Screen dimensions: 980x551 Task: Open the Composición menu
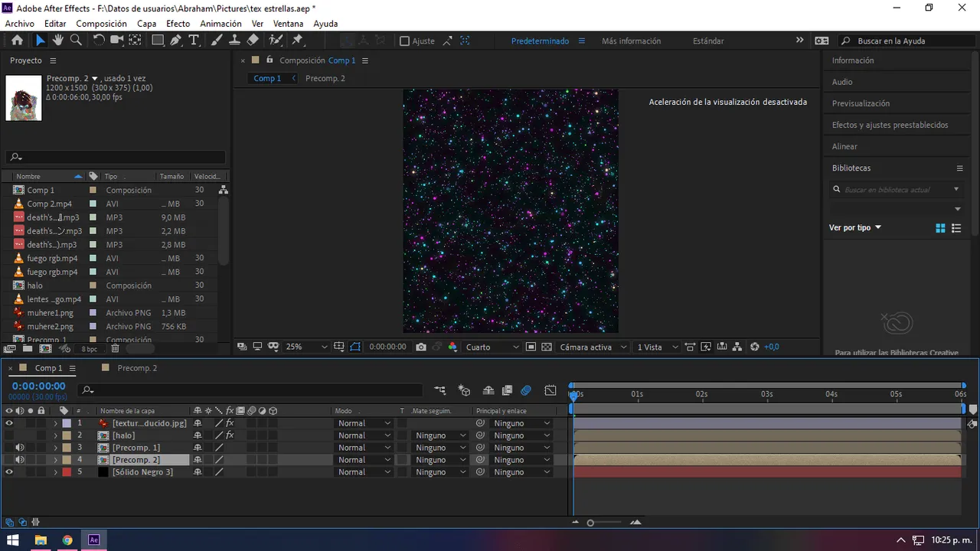tap(101, 24)
